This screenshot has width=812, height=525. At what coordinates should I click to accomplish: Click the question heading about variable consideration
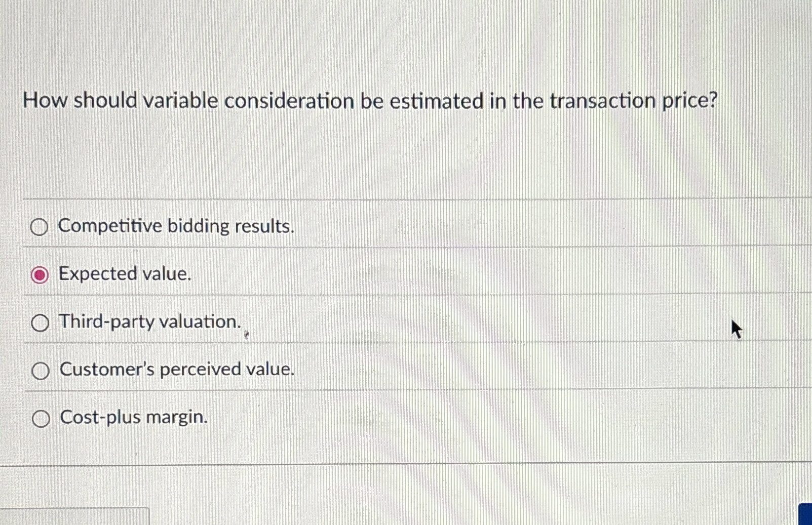370,101
